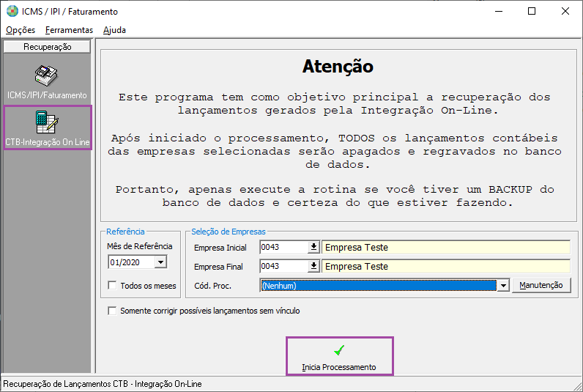Click the Seleção de Empresas group label
Screen dimensions: 583x392
click(229, 232)
